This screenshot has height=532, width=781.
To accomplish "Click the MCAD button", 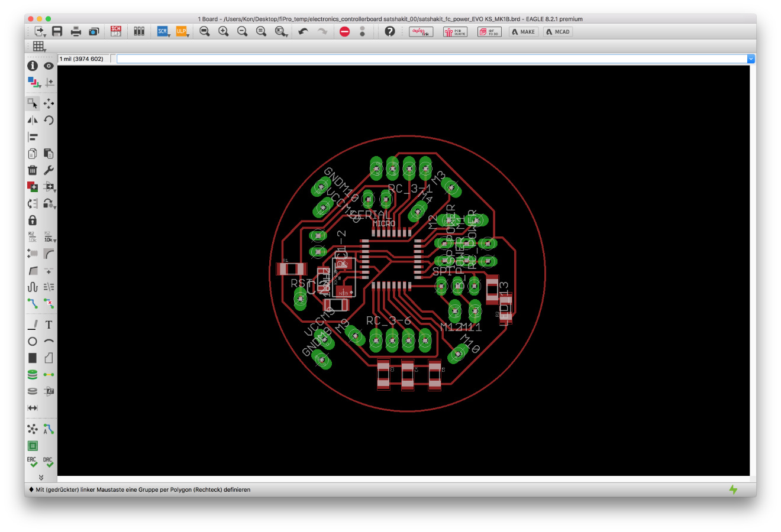I will click(x=558, y=32).
